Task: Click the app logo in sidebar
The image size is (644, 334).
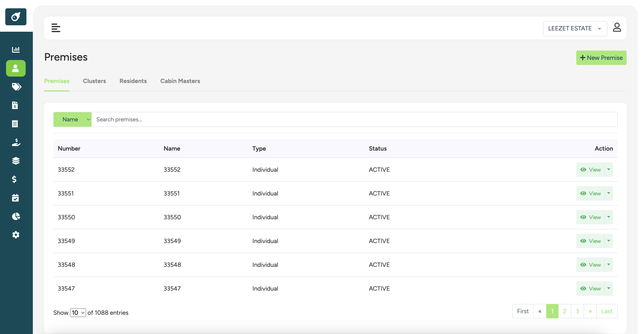Action: tap(16, 17)
